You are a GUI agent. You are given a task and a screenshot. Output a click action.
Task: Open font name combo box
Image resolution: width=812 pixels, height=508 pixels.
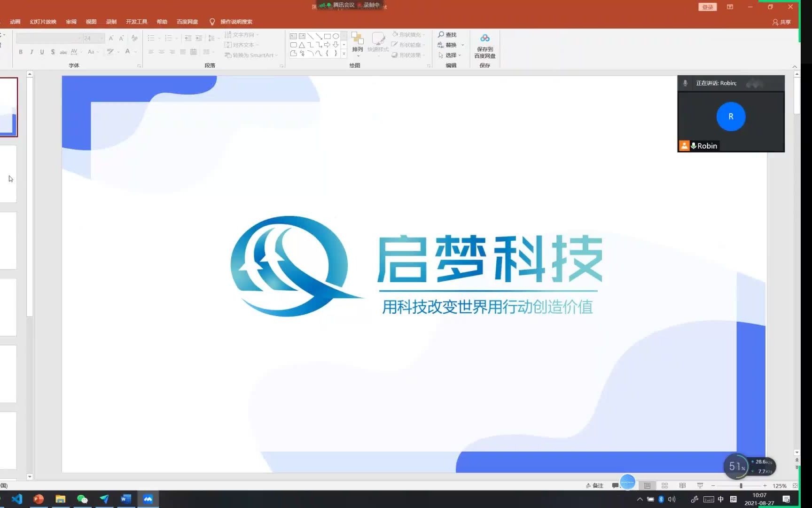(49, 38)
